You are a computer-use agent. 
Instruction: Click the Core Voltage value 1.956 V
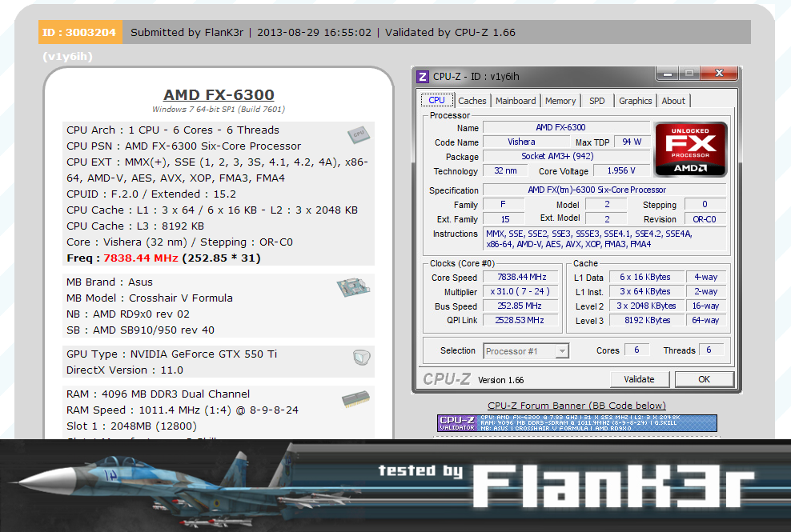[621, 171]
